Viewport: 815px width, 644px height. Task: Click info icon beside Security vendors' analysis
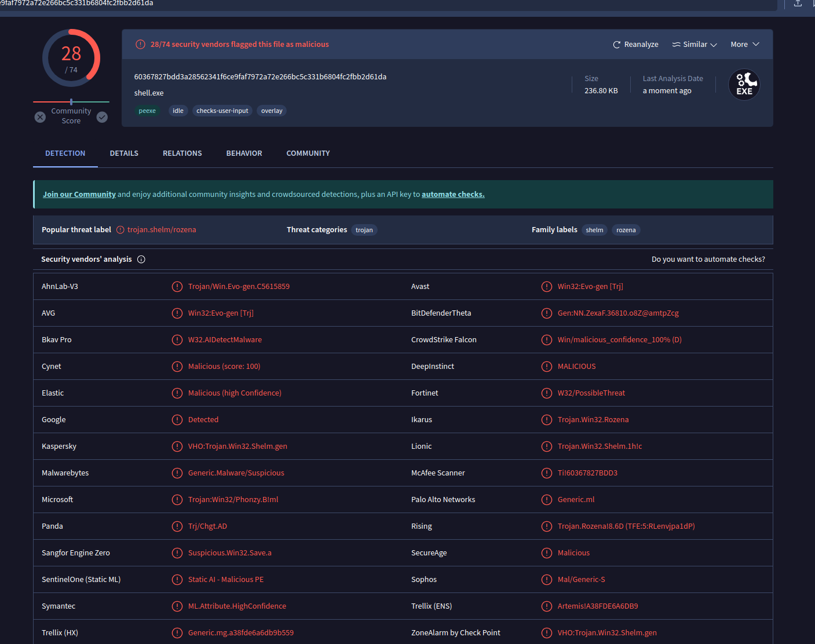point(141,259)
